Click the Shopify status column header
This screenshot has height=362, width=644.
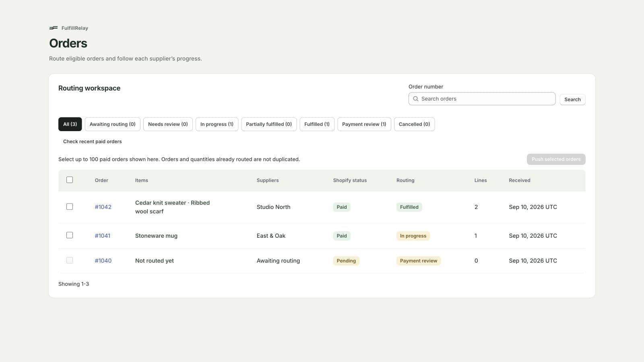(350, 180)
